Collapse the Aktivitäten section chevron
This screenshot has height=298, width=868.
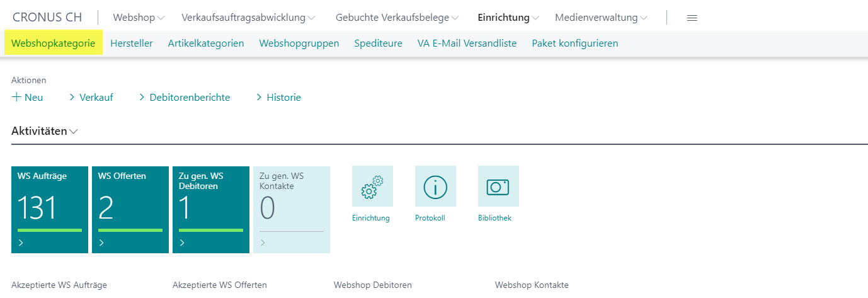pyautogui.click(x=74, y=132)
